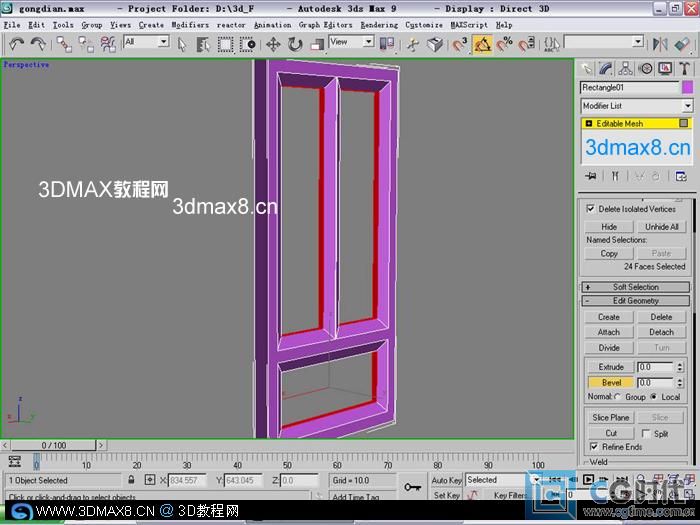Image resolution: width=700 pixels, height=525 pixels.
Task: Open the Customize menu
Action: point(424,25)
